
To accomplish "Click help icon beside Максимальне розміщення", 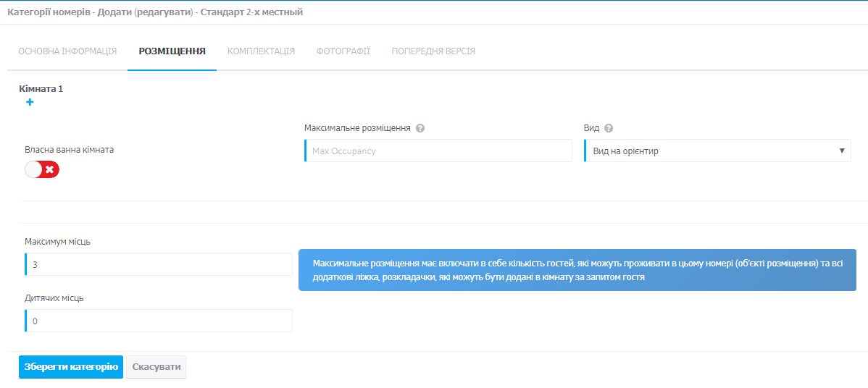I will pos(420,128).
